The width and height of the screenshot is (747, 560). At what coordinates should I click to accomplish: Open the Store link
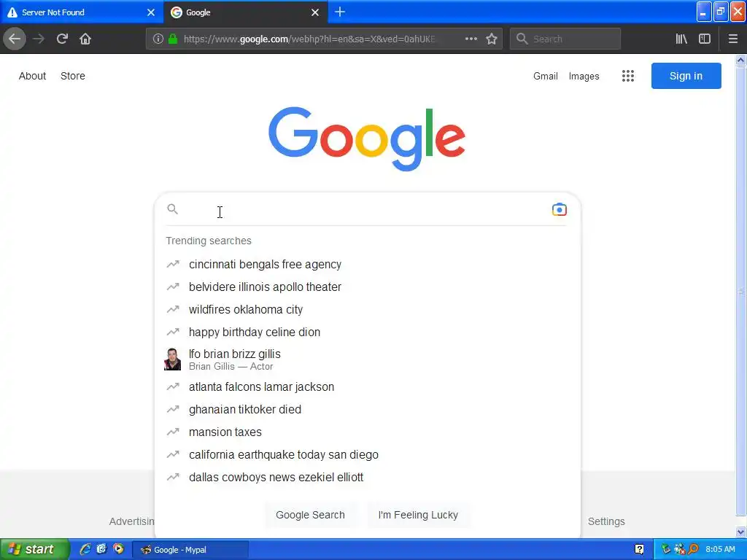(73, 76)
